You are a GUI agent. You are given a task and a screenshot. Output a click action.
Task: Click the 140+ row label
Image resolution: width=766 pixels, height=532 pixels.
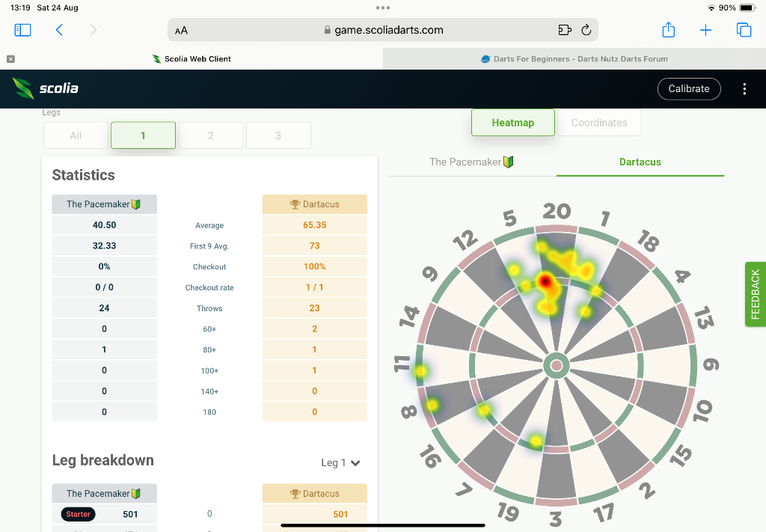[209, 391]
